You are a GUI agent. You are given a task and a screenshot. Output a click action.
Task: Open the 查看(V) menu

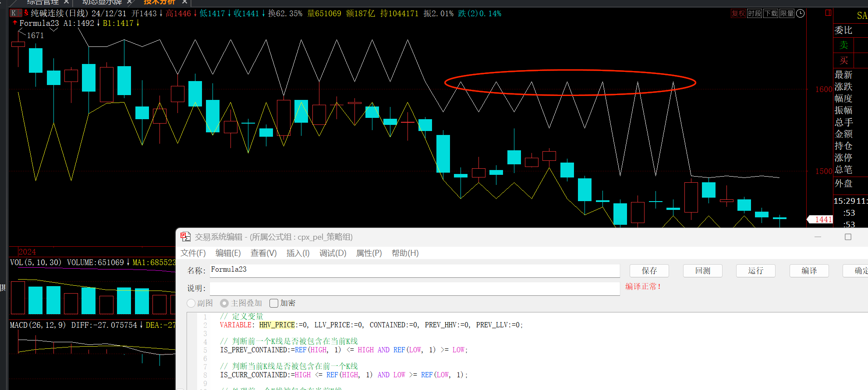(x=263, y=253)
